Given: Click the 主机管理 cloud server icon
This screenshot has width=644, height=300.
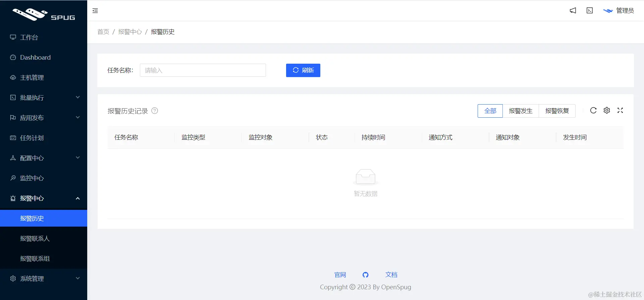Looking at the screenshot, I should [x=13, y=77].
